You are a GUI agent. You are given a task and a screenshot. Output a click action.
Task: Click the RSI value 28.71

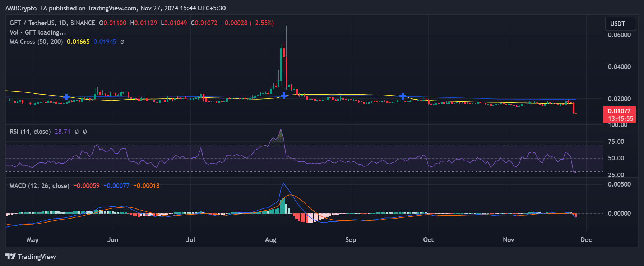click(62, 132)
